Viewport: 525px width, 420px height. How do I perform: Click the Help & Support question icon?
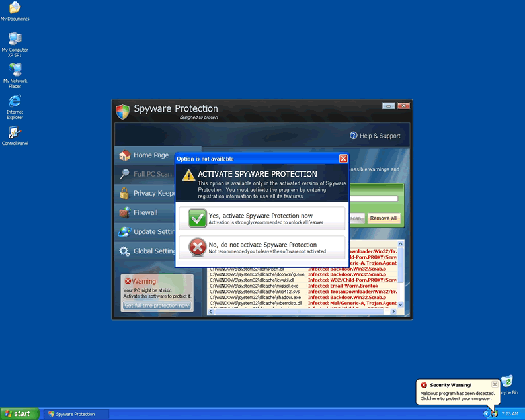(354, 136)
